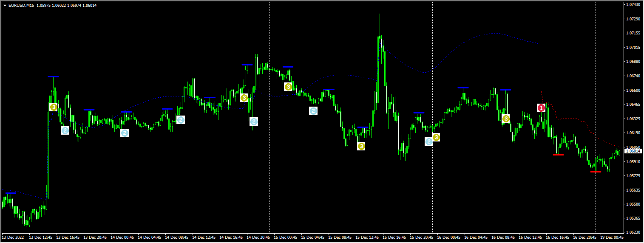
Task: Select the yellow 3 marker touching a blue 2 marker
Action: click(436, 137)
